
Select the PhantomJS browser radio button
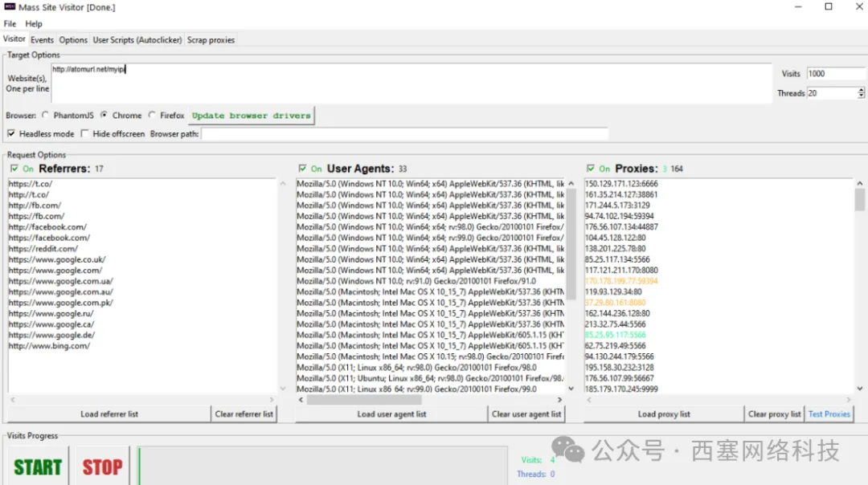pos(45,115)
